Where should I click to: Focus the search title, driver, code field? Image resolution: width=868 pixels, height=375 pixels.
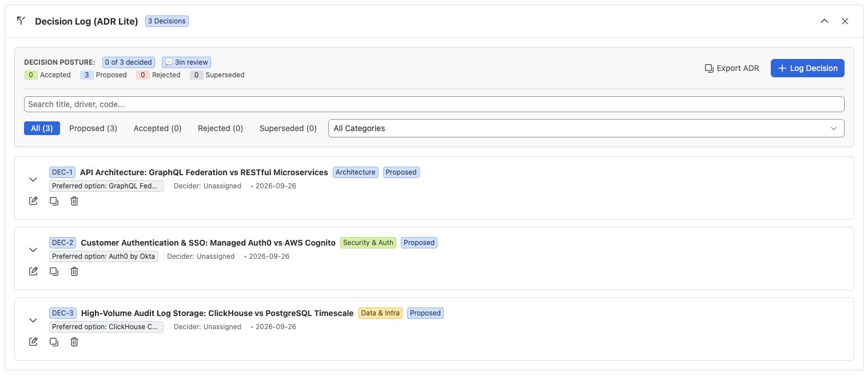(x=434, y=104)
